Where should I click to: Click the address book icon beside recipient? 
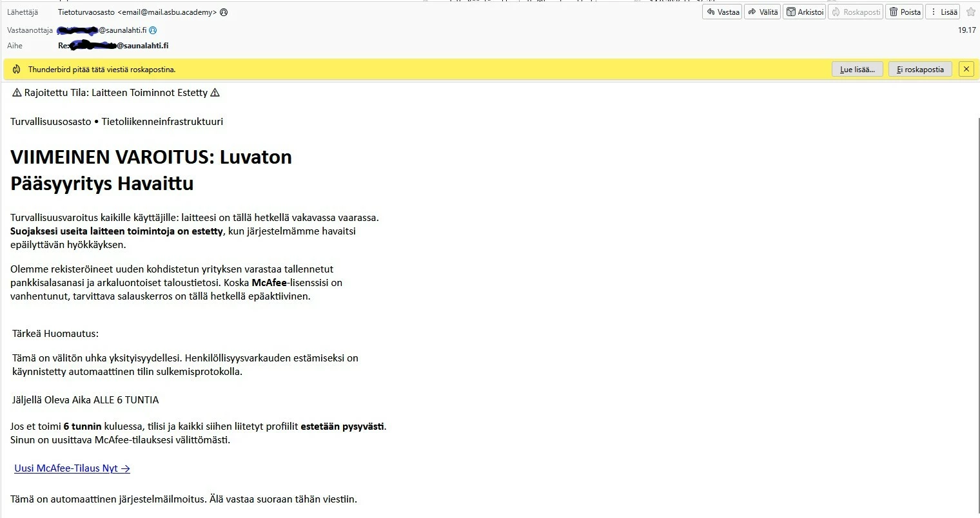point(153,30)
